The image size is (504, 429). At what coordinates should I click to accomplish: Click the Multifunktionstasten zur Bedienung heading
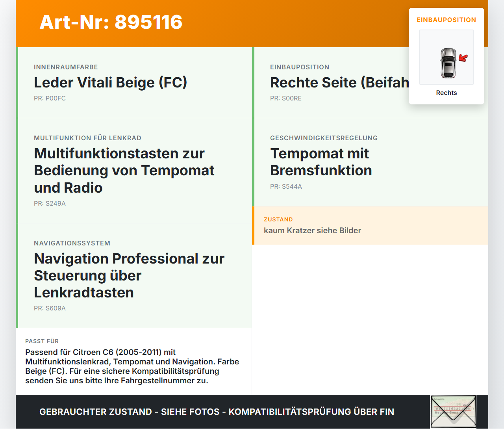[x=124, y=170]
